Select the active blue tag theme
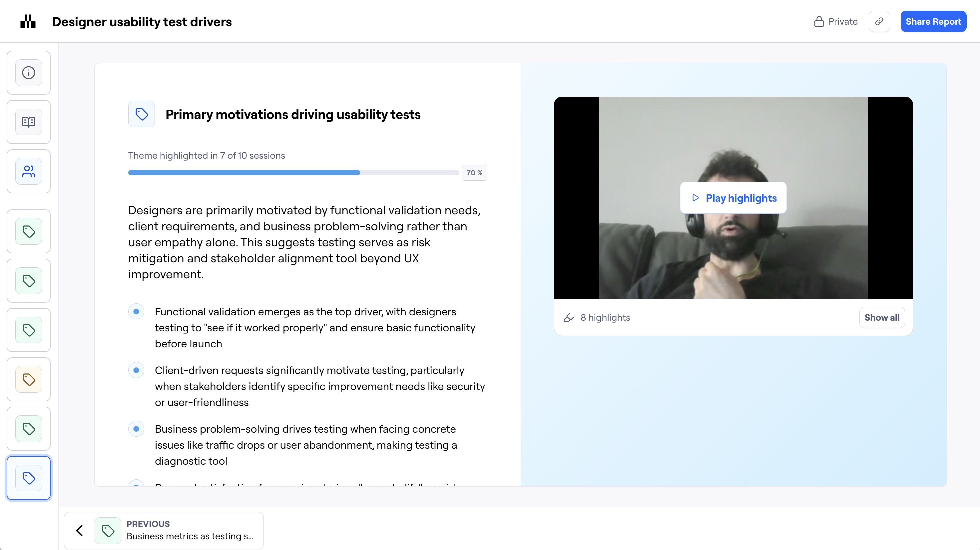This screenshot has width=980, height=550. click(x=29, y=478)
